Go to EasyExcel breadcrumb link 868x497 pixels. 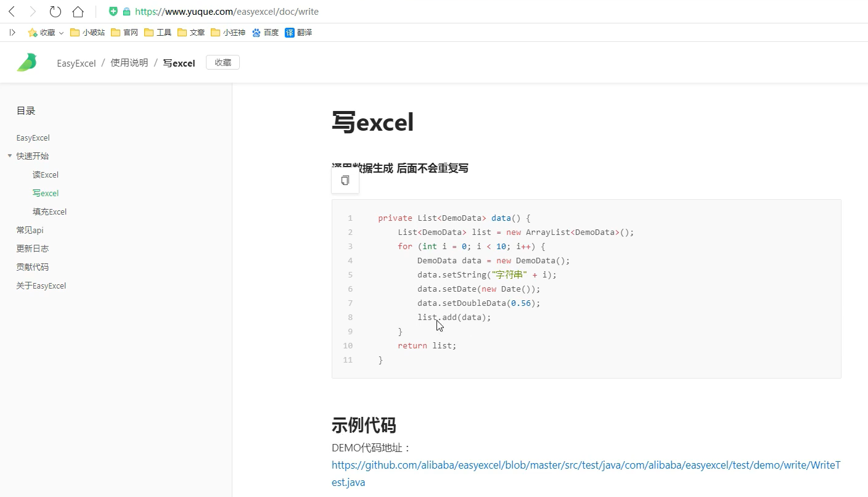click(x=76, y=63)
